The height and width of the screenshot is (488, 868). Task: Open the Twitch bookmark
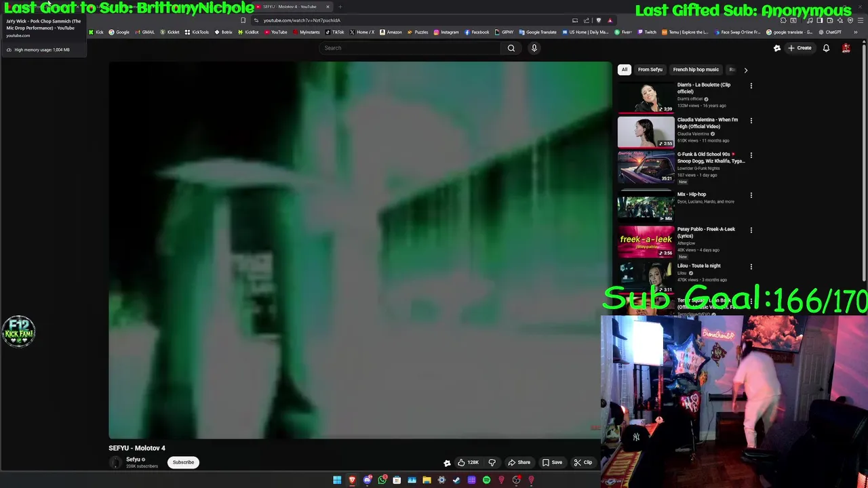(647, 32)
